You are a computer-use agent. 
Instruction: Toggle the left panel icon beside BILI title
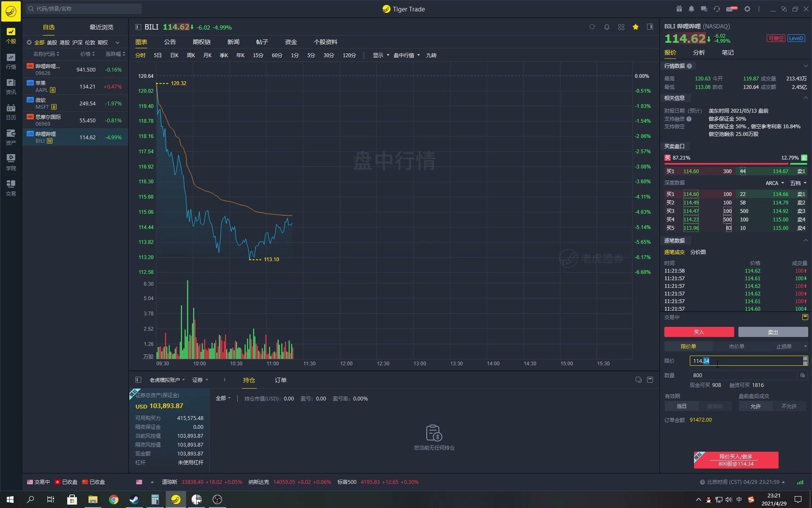coord(138,27)
